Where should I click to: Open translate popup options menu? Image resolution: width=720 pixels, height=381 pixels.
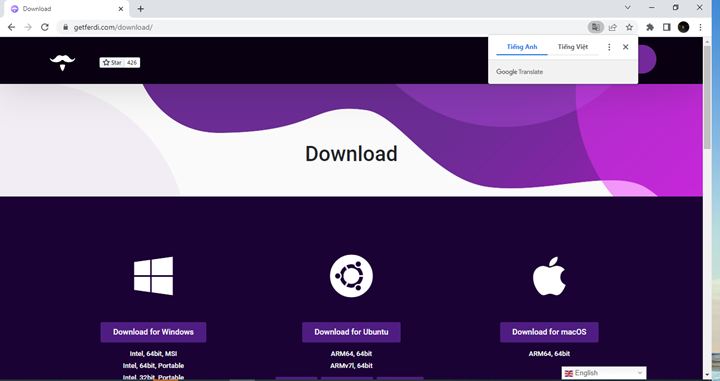[609, 47]
